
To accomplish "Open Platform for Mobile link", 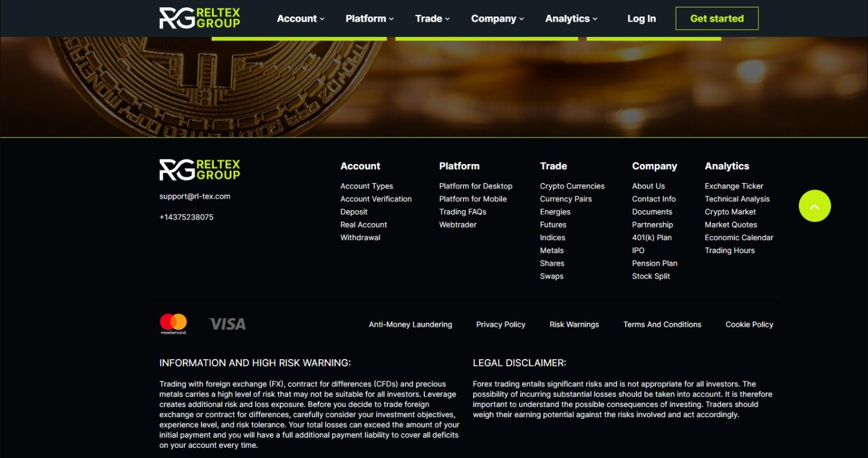I will point(473,199).
